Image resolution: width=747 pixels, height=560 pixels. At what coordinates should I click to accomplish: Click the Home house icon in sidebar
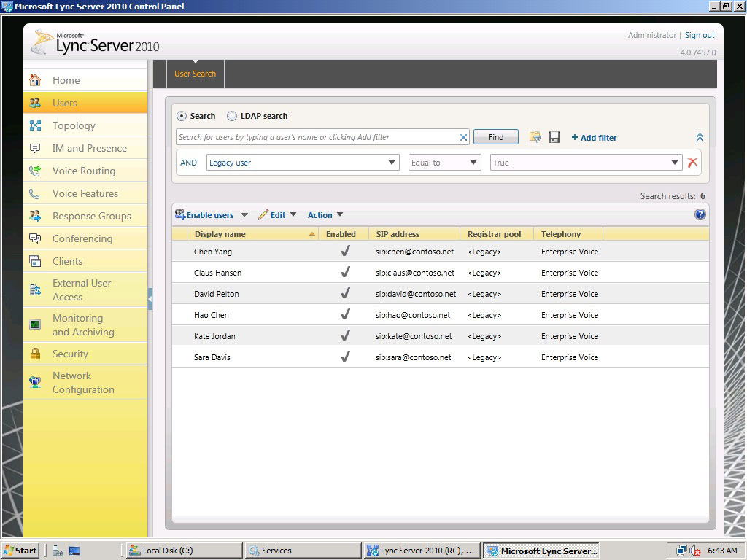click(x=35, y=80)
